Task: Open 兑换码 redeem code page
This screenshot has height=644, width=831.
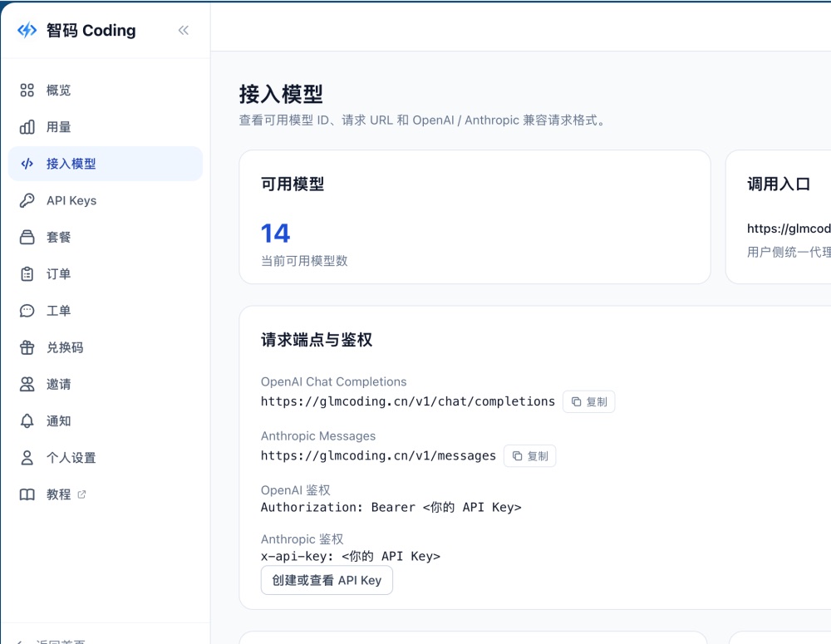Action: coord(106,347)
